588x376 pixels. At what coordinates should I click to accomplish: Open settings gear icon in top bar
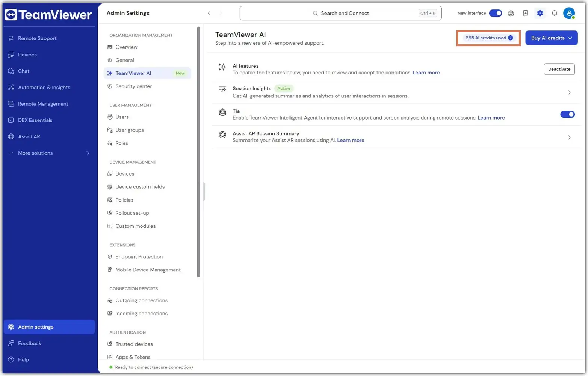(540, 13)
